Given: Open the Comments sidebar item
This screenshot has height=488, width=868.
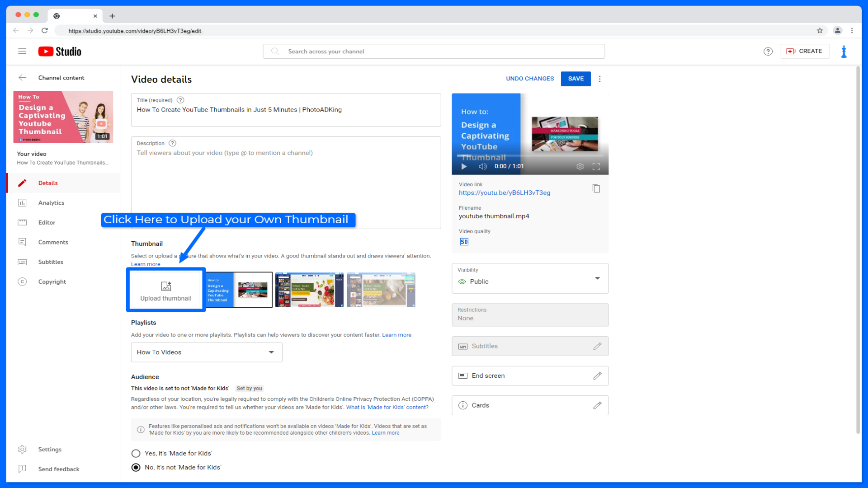Looking at the screenshot, I should click(x=53, y=242).
